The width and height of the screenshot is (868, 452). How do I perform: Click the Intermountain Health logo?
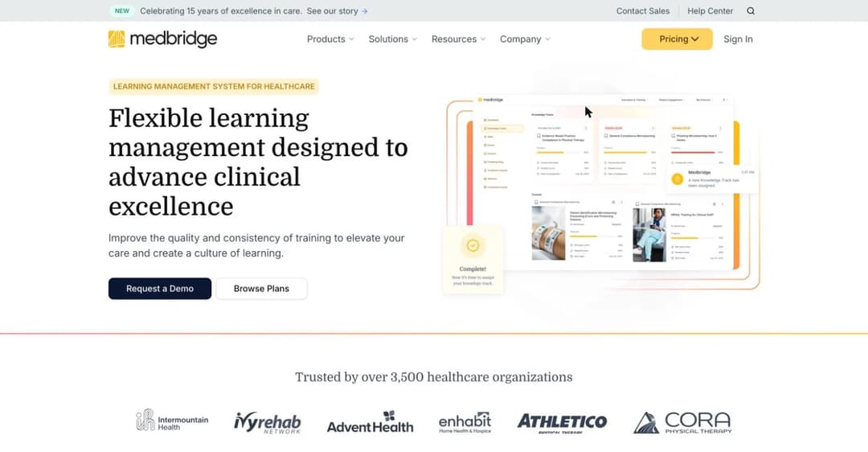click(x=172, y=421)
